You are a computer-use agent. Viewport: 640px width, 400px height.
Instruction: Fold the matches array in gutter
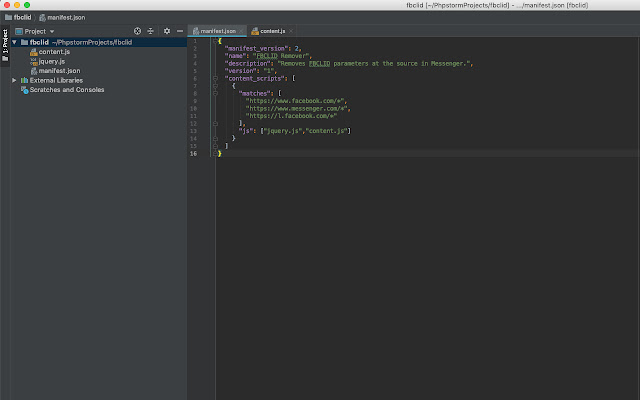click(216, 94)
